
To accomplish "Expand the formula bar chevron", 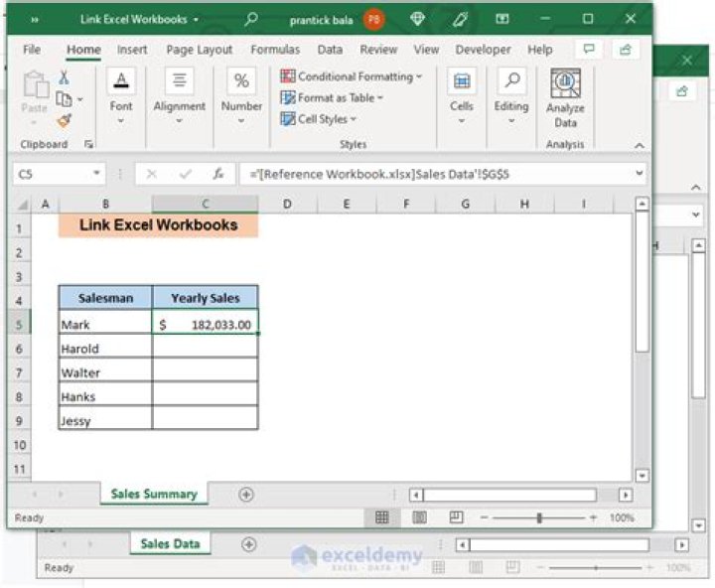I will tap(640, 173).
